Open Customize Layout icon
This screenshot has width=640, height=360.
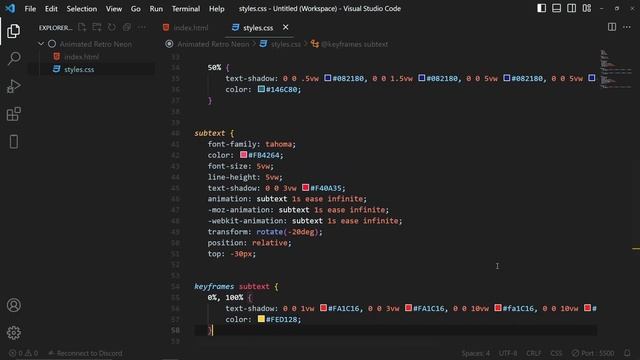click(587, 8)
